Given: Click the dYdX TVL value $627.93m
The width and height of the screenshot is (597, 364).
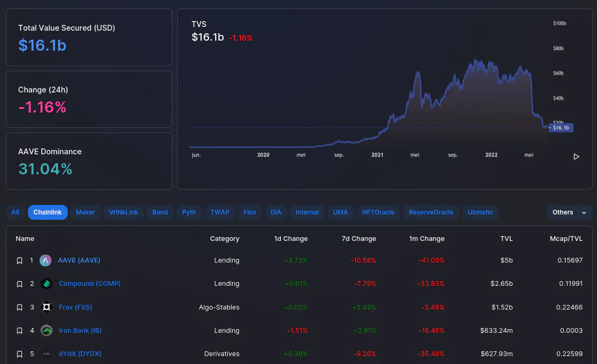Looking at the screenshot, I should tap(497, 354).
